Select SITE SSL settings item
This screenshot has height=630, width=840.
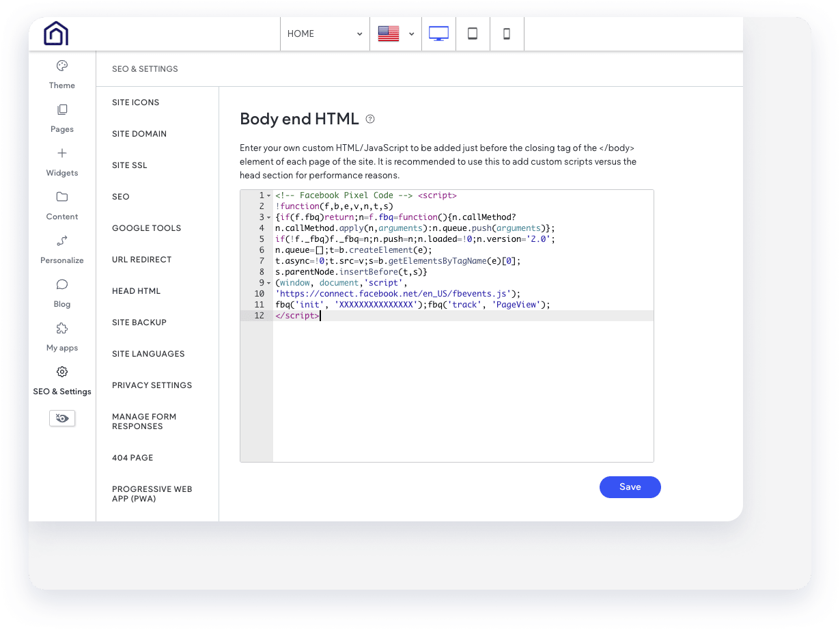click(x=130, y=165)
